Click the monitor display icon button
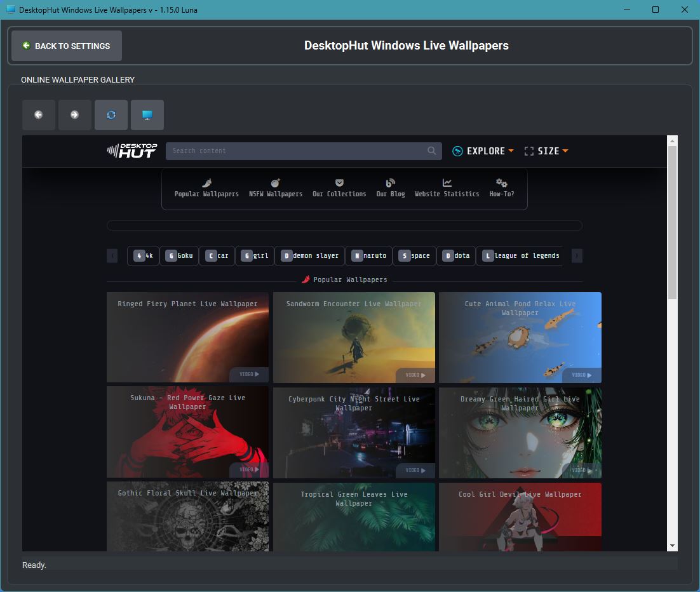Image resolution: width=700 pixels, height=592 pixels. 147,115
